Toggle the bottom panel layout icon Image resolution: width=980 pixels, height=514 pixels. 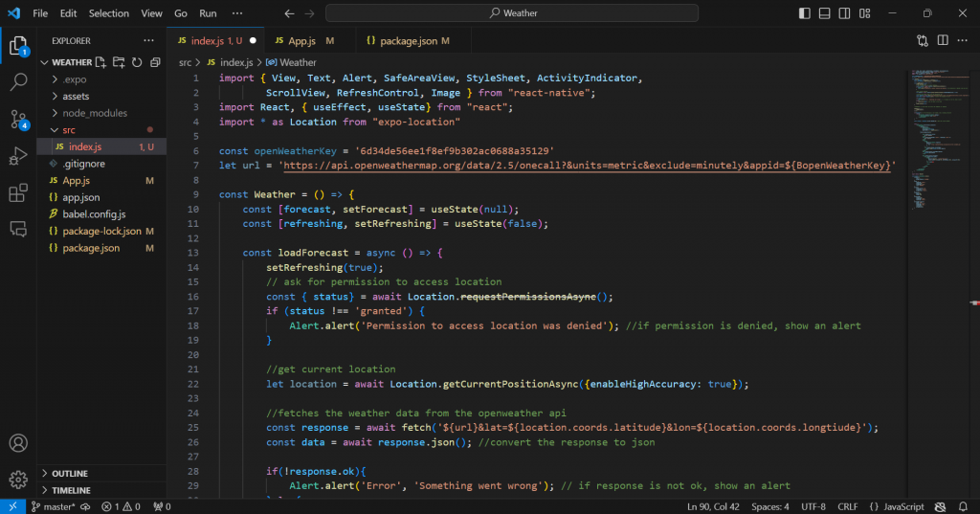coord(824,13)
